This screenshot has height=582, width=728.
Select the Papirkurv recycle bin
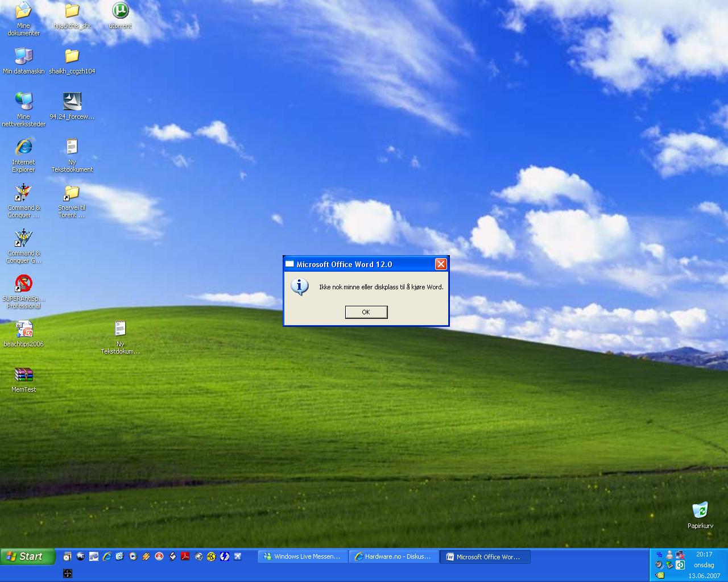coord(700,515)
